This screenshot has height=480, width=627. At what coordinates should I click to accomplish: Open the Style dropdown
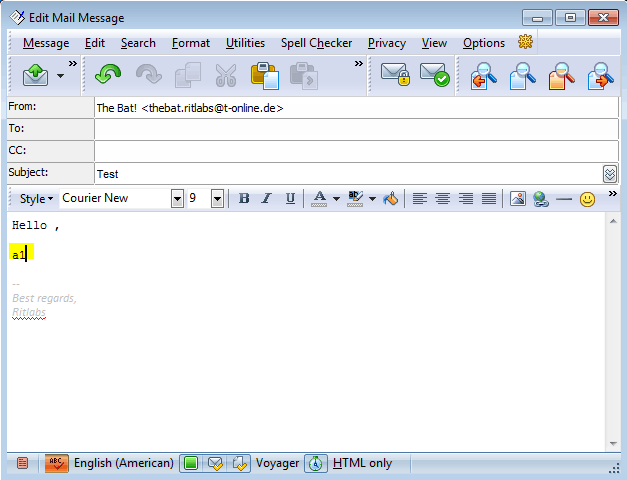(36, 198)
